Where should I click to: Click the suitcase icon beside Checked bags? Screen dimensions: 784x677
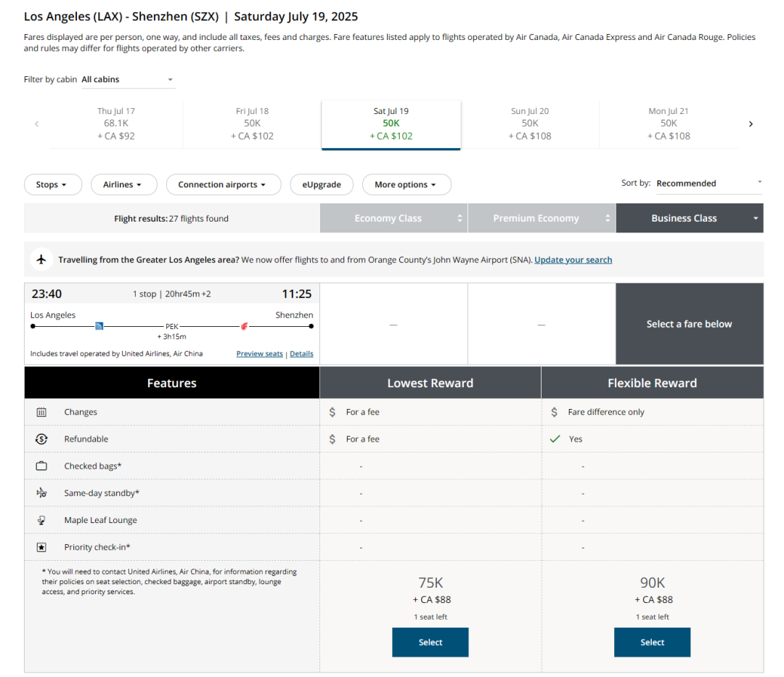pyautogui.click(x=41, y=466)
